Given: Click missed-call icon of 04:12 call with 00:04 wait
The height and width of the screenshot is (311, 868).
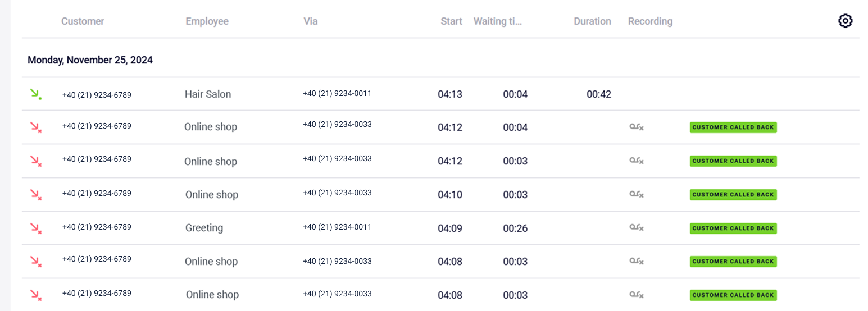Looking at the screenshot, I should coord(35,127).
